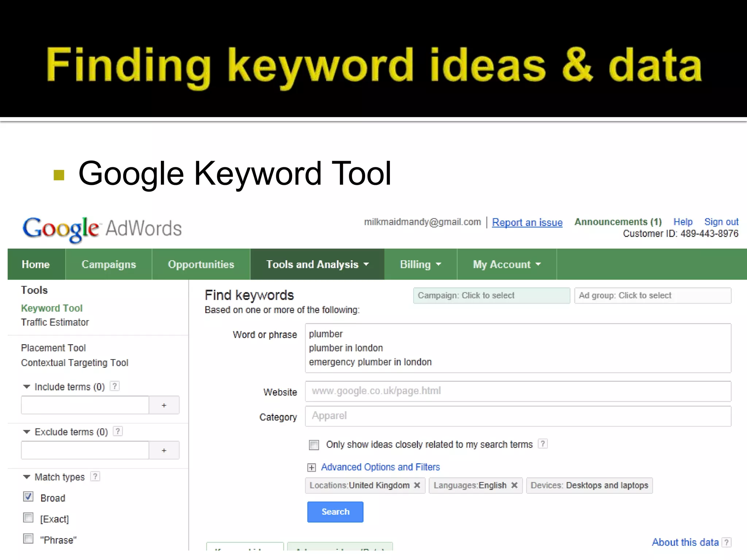747x560 pixels.
Task: Click into the Word or phrase textbox
Action: tap(518, 348)
